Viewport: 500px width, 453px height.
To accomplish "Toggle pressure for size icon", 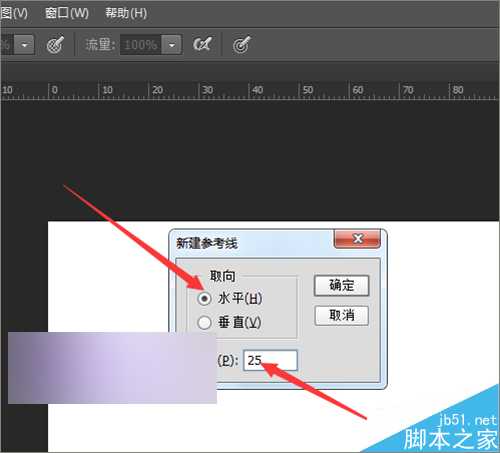I will coord(242,44).
